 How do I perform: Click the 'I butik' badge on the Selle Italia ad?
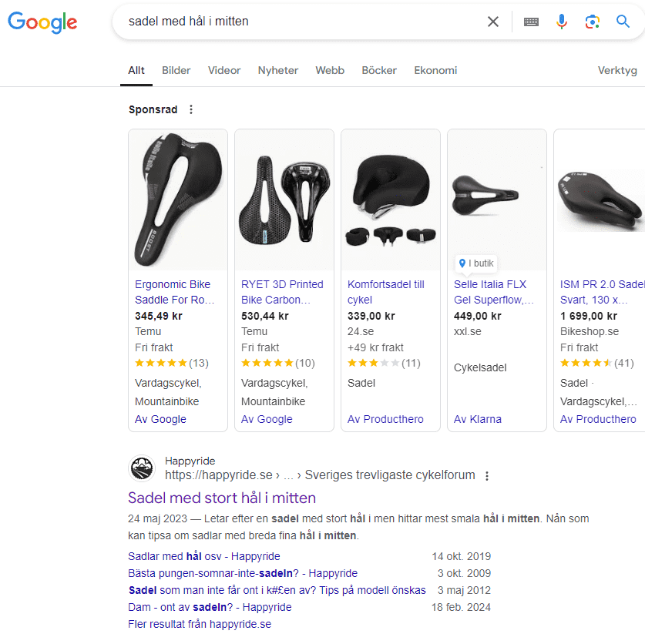point(475,263)
